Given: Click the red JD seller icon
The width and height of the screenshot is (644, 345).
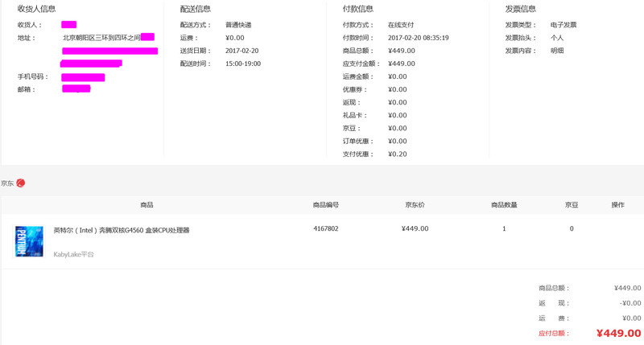Looking at the screenshot, I should (x=21, y=183).
